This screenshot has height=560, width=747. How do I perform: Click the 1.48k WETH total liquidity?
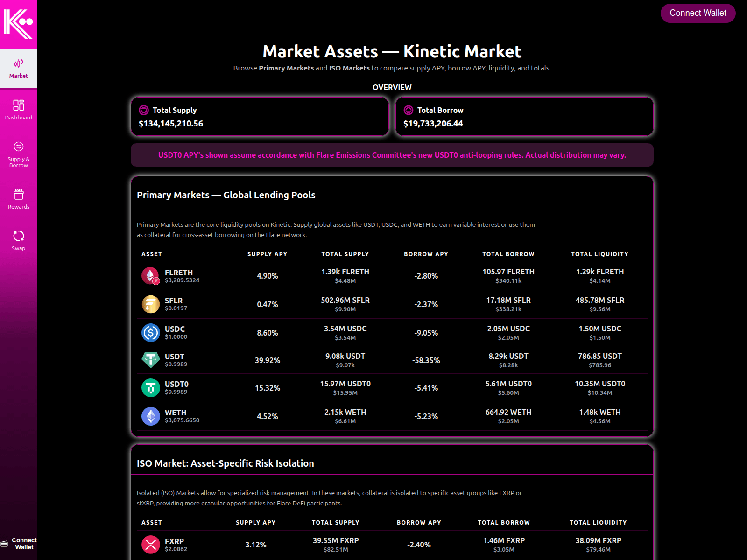coord(600,412)
